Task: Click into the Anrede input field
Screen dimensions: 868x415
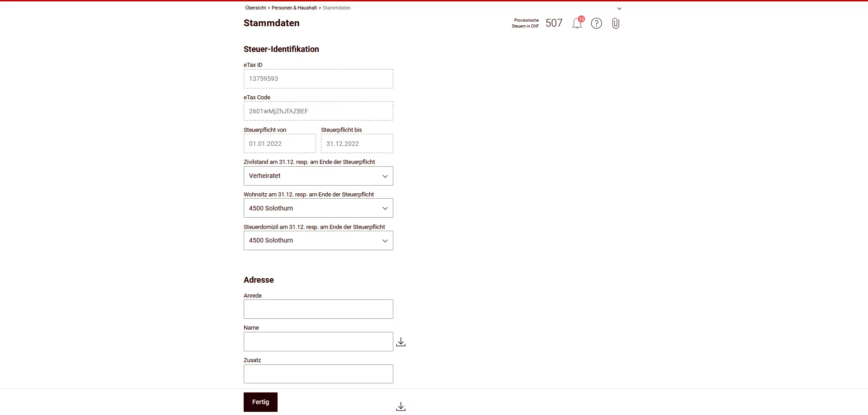Action: coord(318,309)
